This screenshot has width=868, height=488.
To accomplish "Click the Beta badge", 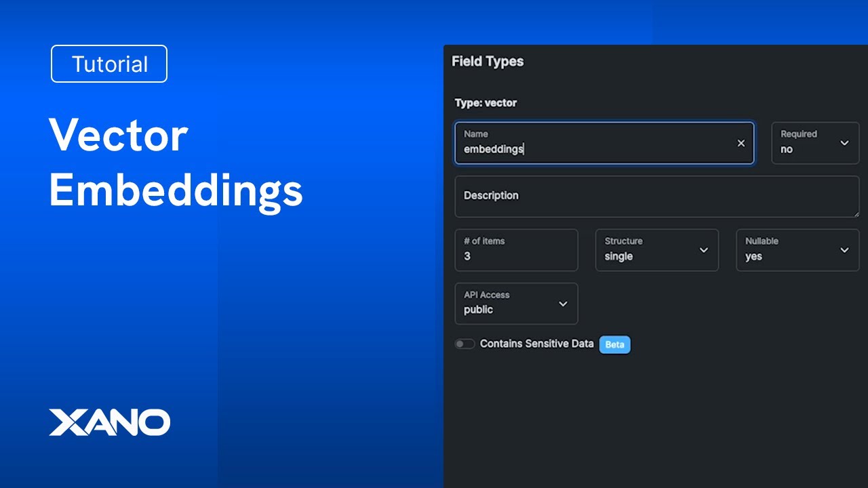I will point(614,344).
